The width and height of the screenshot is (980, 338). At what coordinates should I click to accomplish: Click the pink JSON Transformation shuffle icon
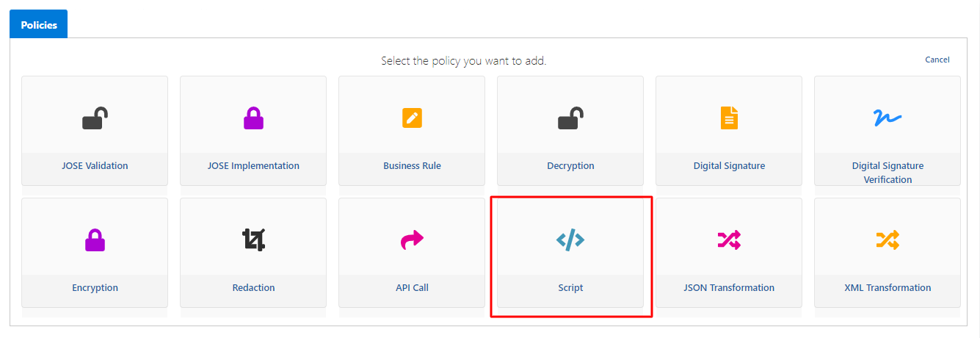click(729, 240)
